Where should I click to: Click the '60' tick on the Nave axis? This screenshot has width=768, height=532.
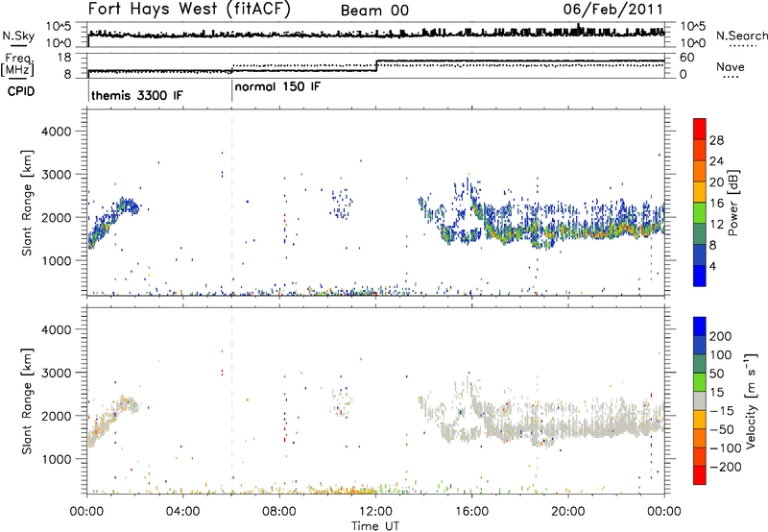click(x=687, y=58)
